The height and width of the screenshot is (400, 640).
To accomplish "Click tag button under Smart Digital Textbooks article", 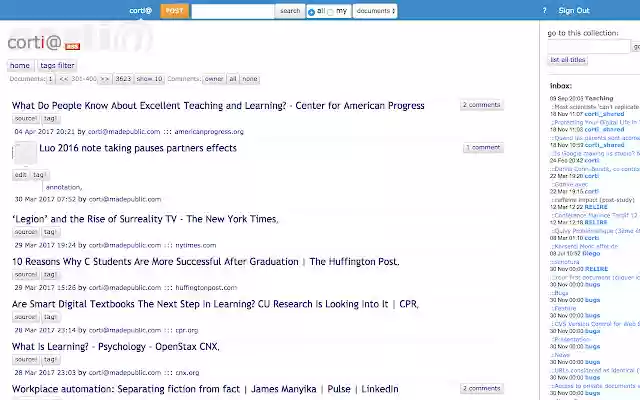I will tap(50, 317).
